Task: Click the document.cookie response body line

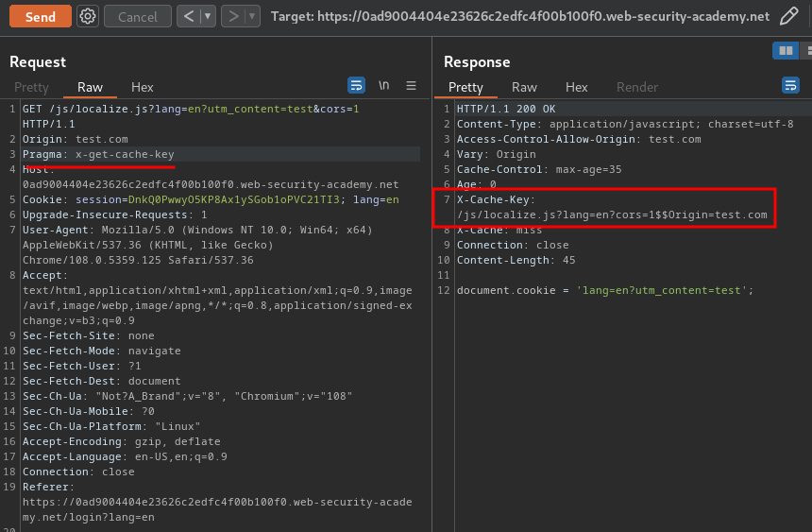Action: coord(605,290)
